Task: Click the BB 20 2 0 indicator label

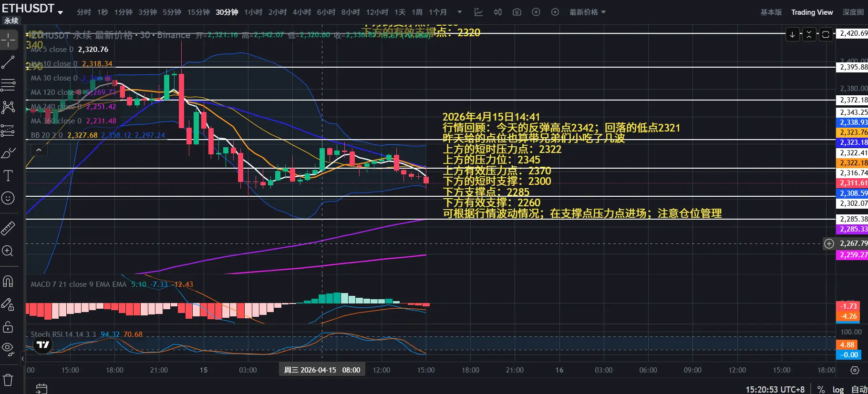Action: coord(47,135)
